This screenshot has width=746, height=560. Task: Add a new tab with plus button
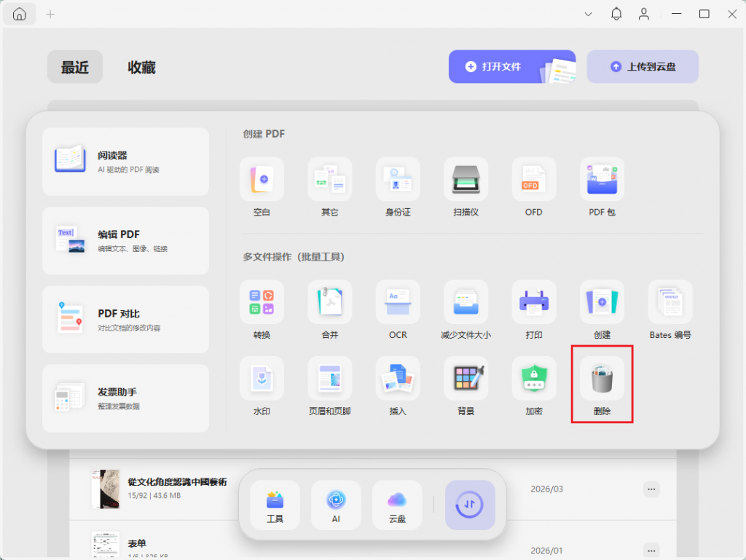click(x=50, y=15)
